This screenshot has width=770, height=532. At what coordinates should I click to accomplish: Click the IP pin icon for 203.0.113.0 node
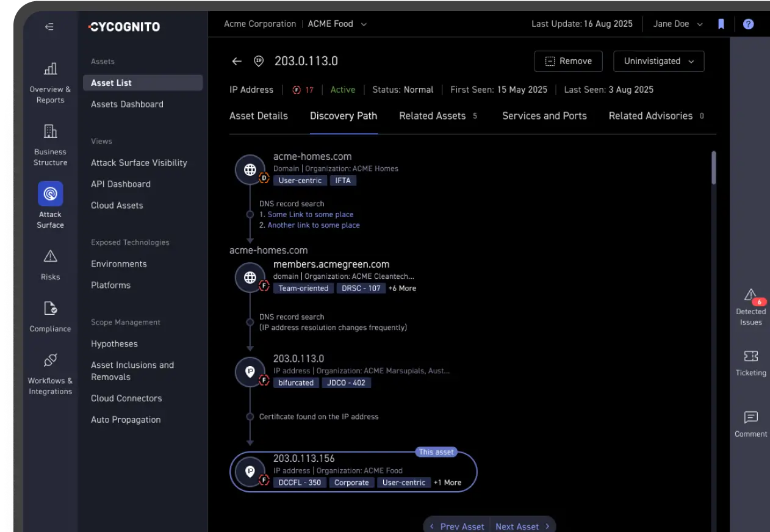[250, 372]
